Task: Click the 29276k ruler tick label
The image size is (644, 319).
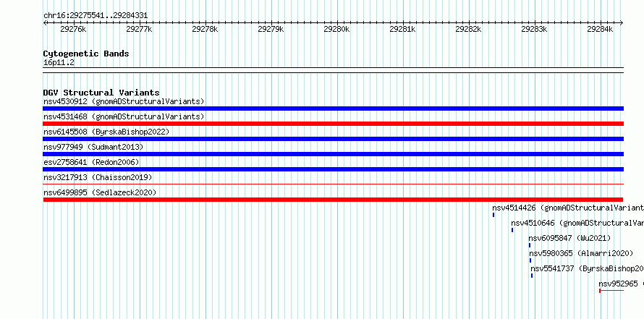Action: click(73, 29)
